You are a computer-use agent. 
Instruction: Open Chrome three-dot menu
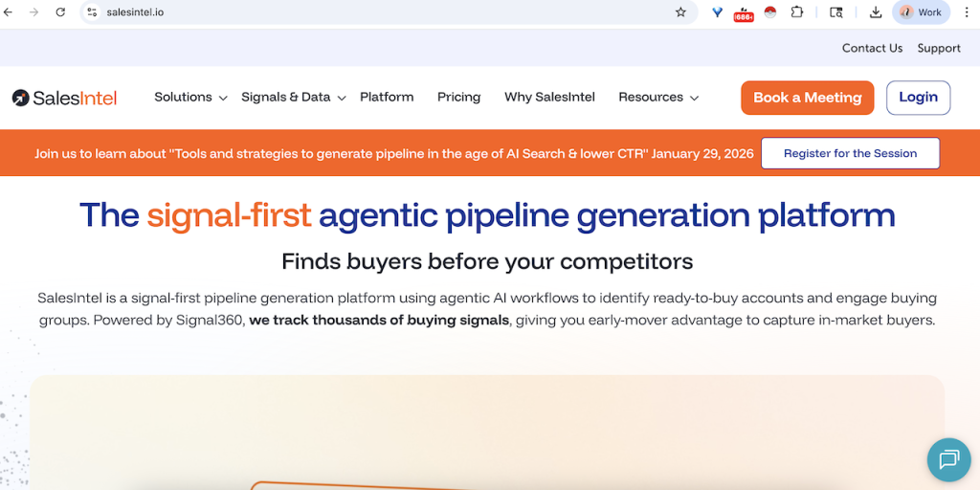tap(967, 12)
